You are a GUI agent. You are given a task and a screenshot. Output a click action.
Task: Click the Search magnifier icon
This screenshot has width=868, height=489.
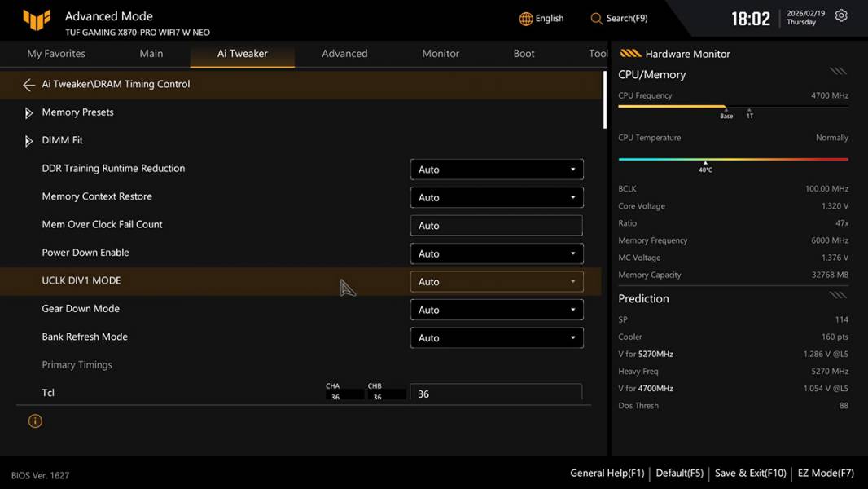pyautogui.click(x=597, y=19)
